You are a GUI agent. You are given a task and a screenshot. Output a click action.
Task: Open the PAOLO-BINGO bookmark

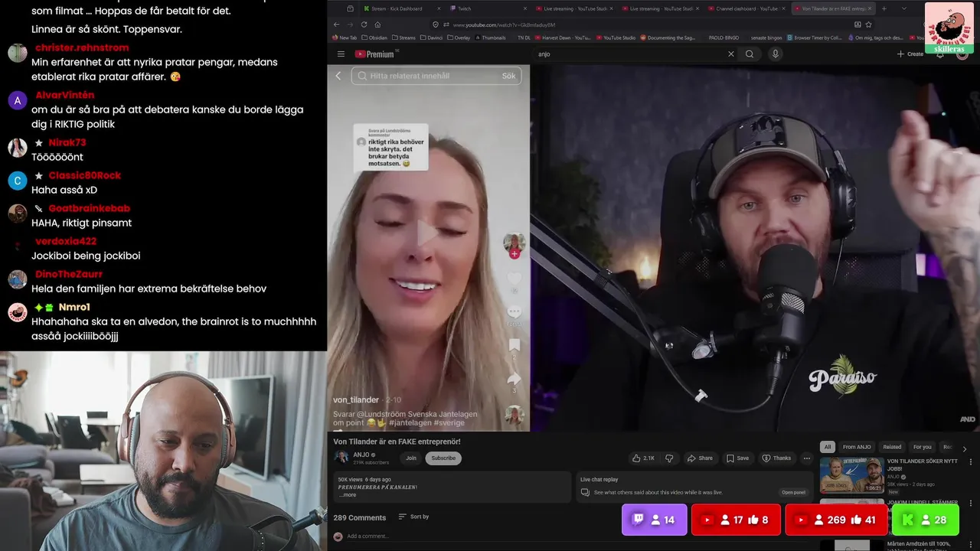723,37
